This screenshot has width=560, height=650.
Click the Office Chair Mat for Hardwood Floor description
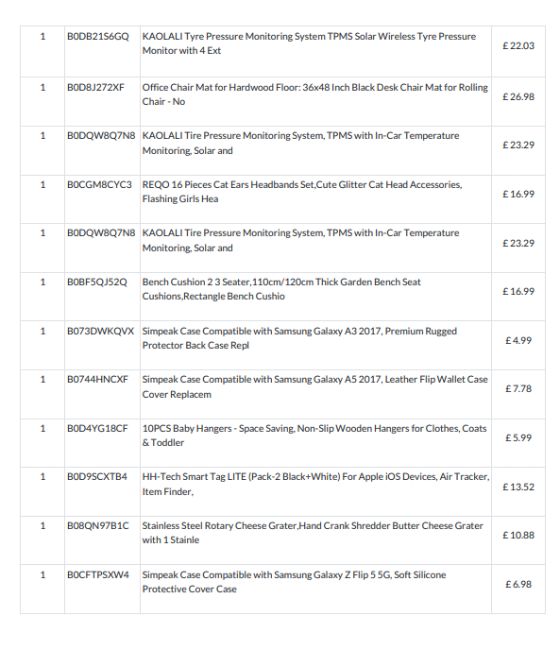tap(315, 95)
